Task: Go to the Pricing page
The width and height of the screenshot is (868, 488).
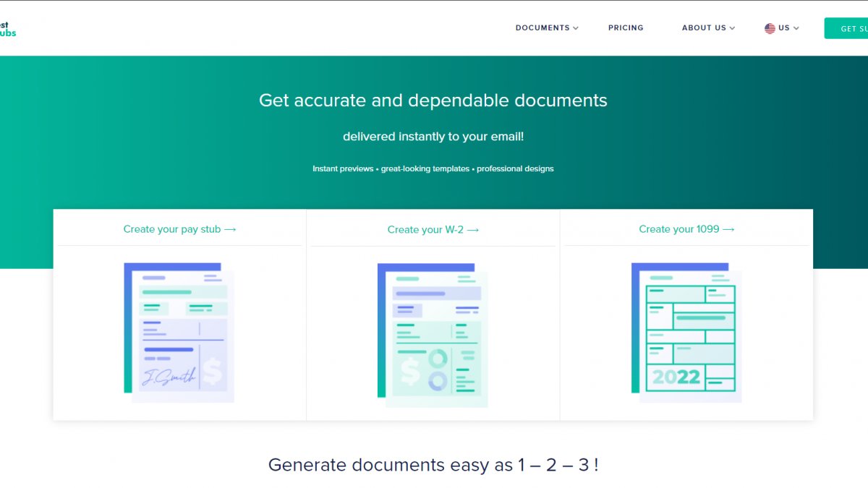Action: tap(626, 28)
